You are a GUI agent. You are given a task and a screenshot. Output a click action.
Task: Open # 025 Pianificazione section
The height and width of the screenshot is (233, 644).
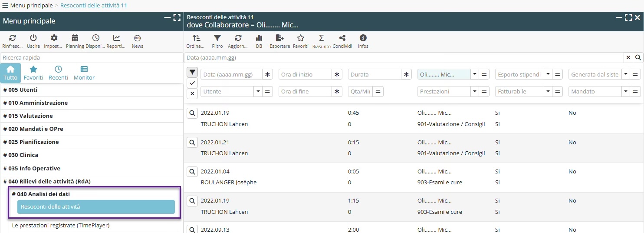click(x=92, y=142)
